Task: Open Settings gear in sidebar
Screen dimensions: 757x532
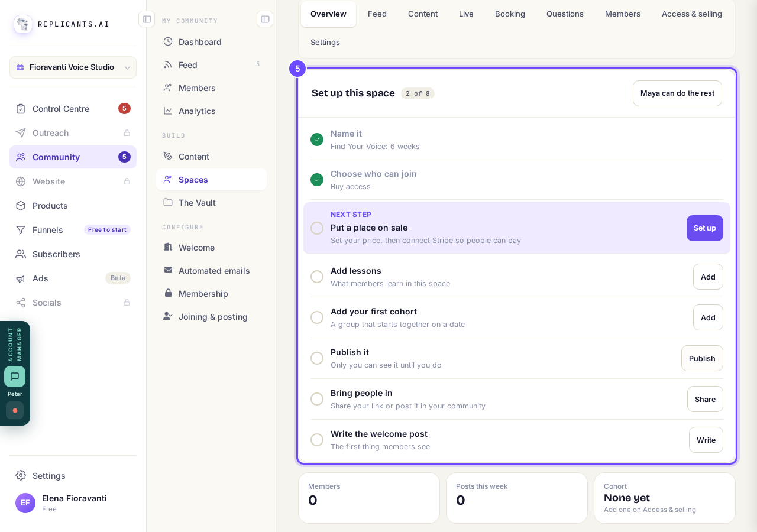Action: [21, 475]
